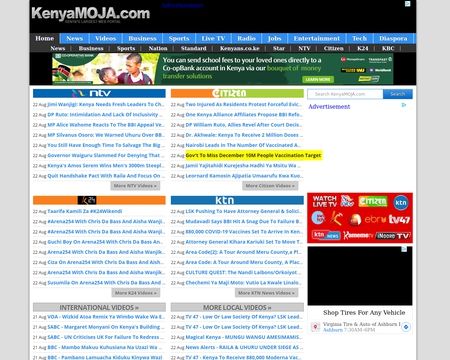Image resolution: width=450 pixels, height=360 pixels.
Task: Click the blue directions icon in the tire ad
Action: (x=406, y=327)
